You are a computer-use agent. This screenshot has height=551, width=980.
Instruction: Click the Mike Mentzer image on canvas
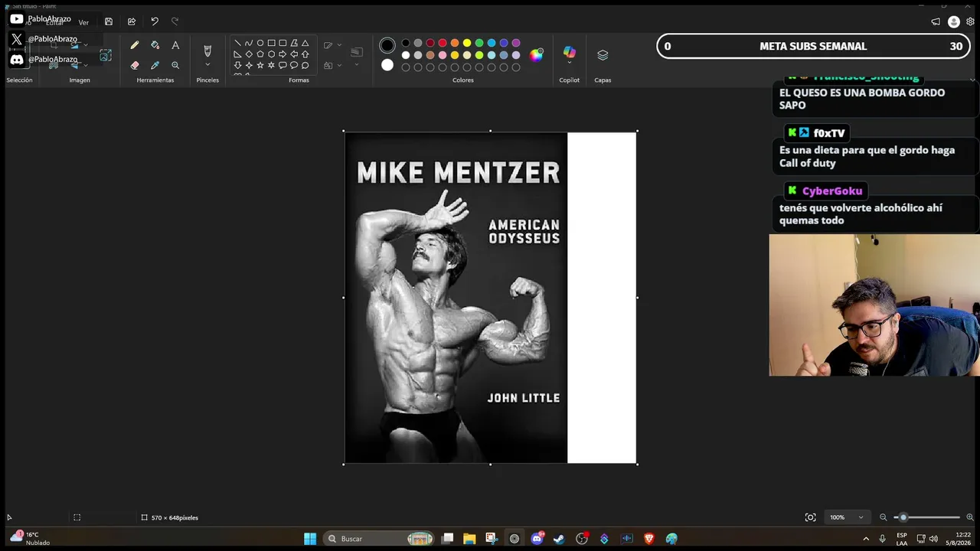click(x=456, y=298)
